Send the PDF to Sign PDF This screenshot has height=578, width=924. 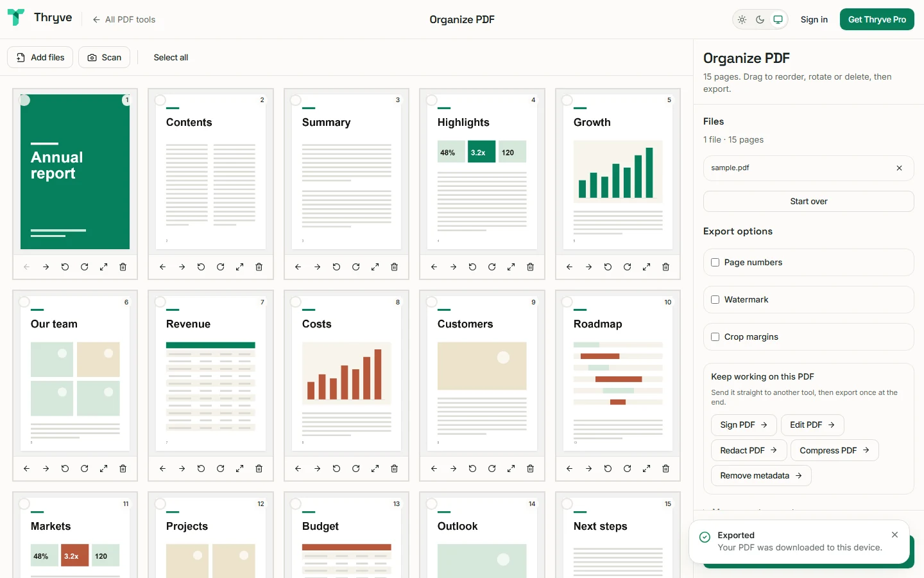click(744, 425)
